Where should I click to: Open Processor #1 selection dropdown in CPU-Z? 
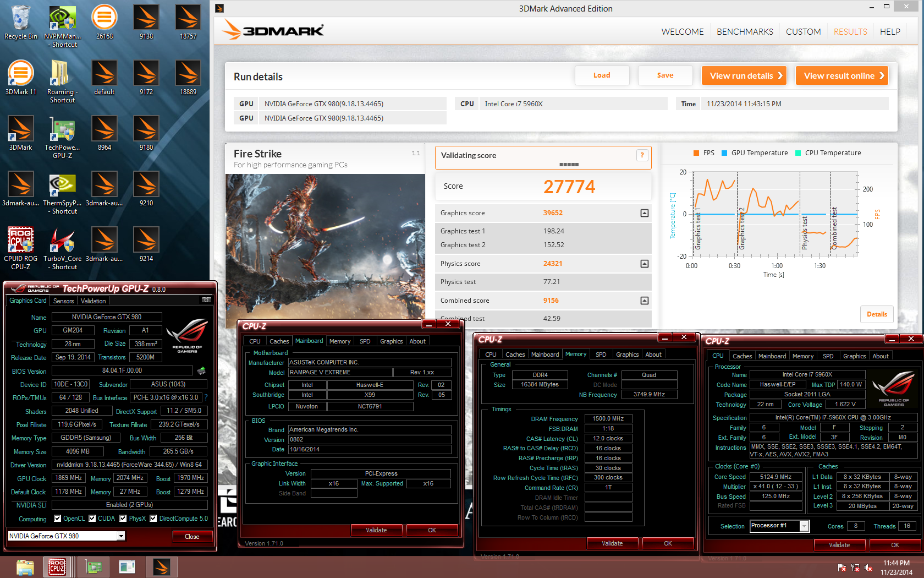point(804,526)
